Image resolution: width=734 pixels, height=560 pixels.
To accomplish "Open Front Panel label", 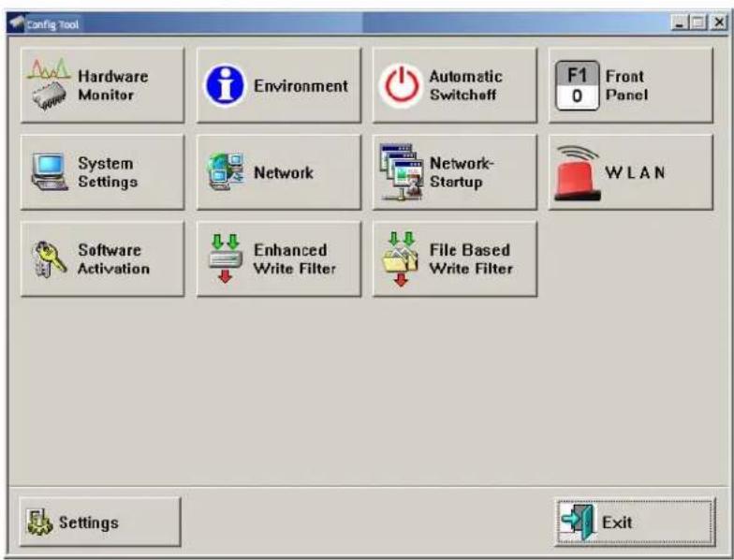I will [x=627, y=85].
